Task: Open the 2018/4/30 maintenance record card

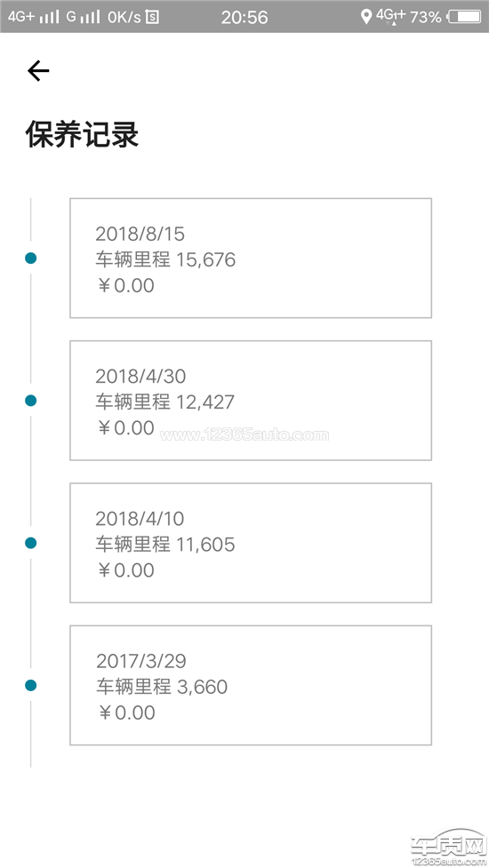Action: tap(251, 400)
